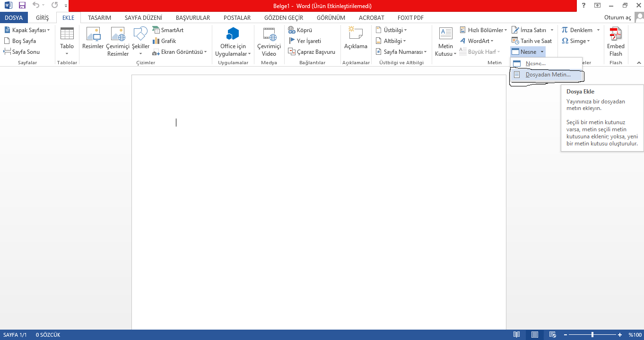Collapse the ribbon with the arrow
Image resolution: width=644 pixels, height=340 pixels.
coord(639,62)
